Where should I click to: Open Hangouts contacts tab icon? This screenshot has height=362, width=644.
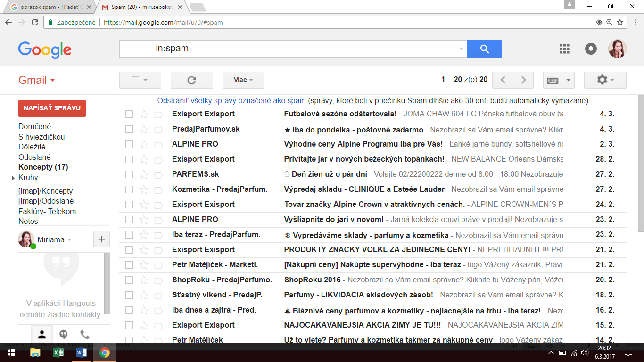pos(42,335)
